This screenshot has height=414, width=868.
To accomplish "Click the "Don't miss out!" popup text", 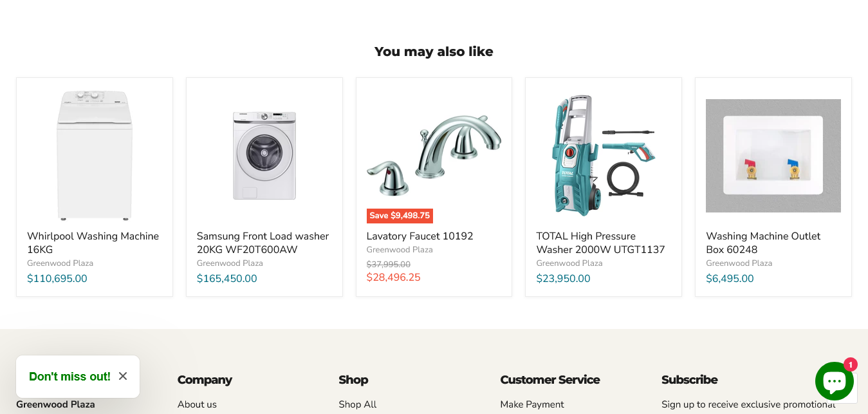I will pyautogui.click(x=69, y=377).
